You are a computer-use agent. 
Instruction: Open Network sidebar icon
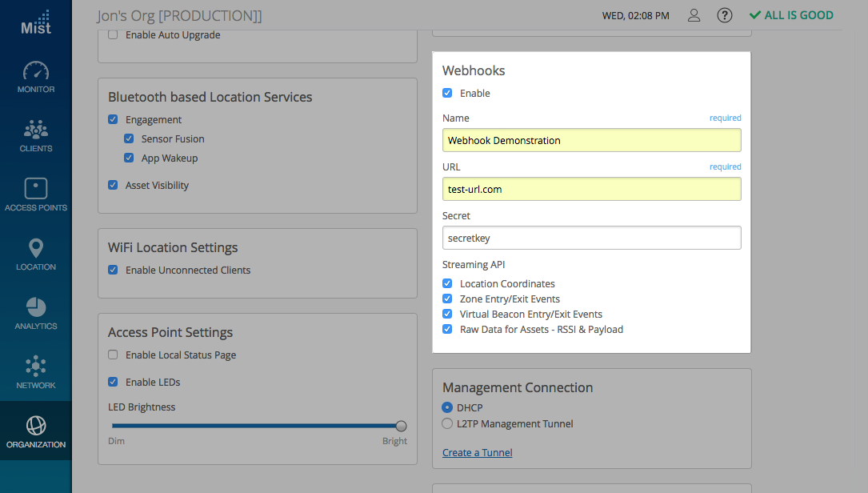click(36, 367)
